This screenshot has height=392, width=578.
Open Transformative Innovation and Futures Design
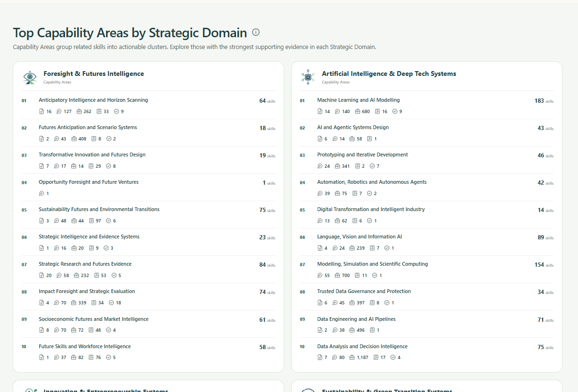92,155
